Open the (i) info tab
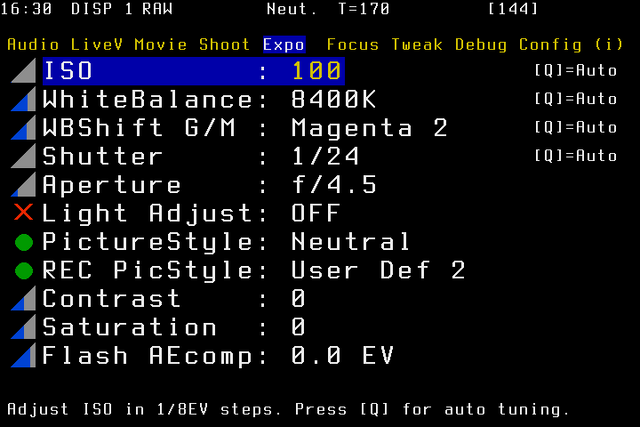 609,44
